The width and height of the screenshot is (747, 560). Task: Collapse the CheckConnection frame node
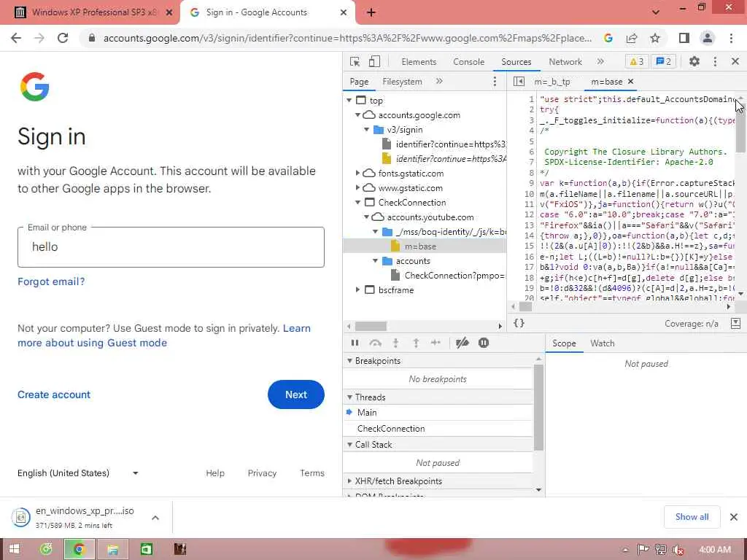coord(357,203)
